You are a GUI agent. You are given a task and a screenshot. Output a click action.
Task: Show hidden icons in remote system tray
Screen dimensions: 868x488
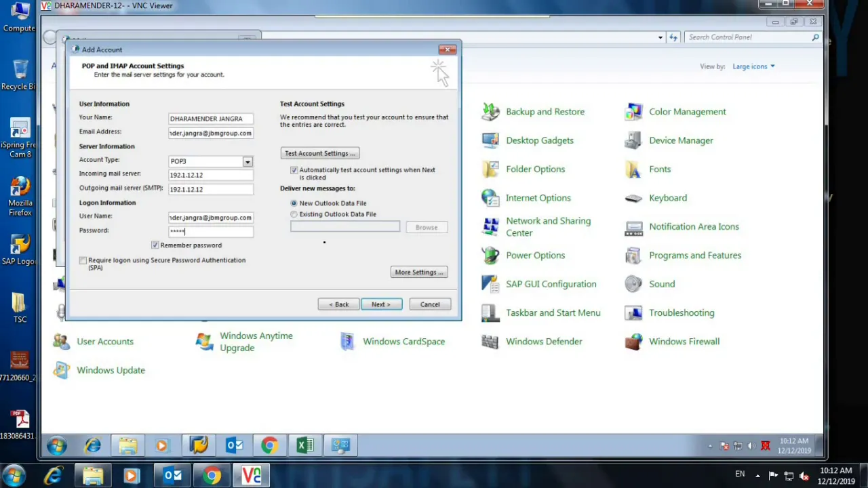(710, 446)
